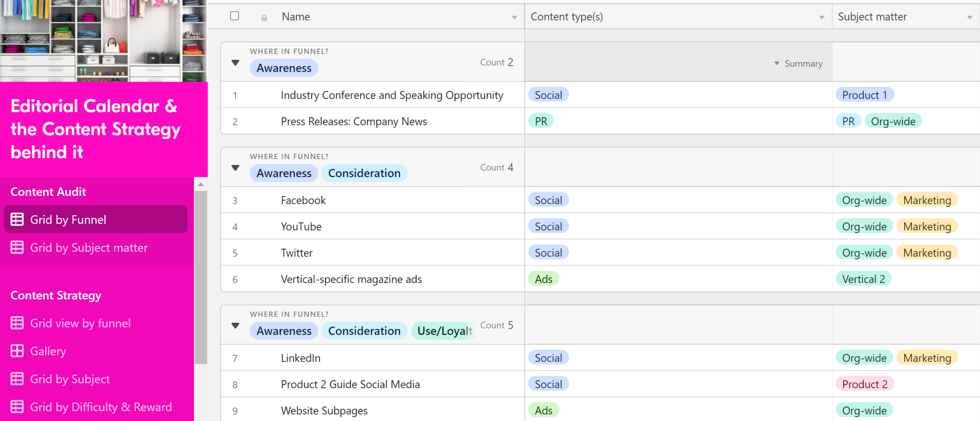The image size is (980, 421).
Task: Open the Subject matter column dropdown
Action: point(970,17)
